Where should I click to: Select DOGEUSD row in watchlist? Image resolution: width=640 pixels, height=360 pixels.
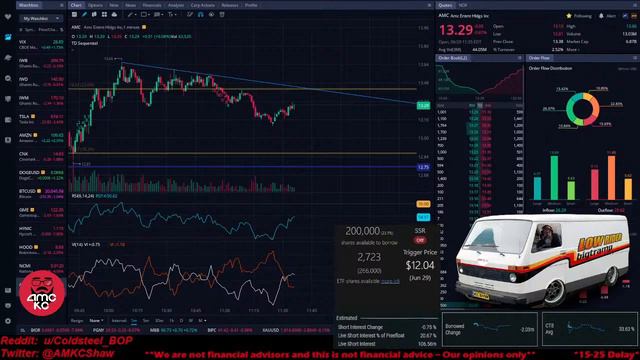[41, 175]
